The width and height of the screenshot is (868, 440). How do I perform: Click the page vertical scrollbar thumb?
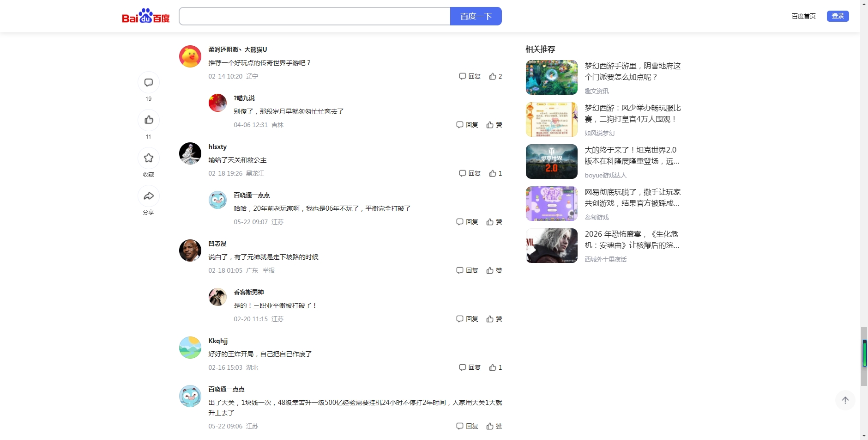coord(864,356)
